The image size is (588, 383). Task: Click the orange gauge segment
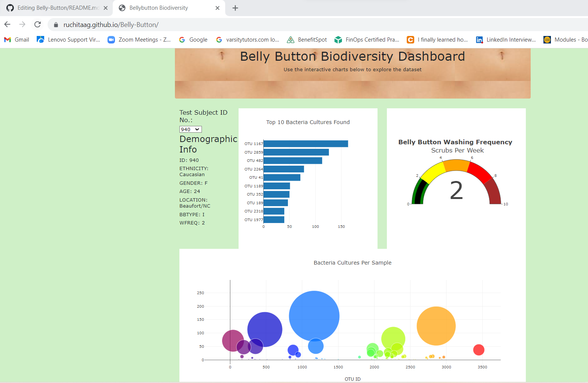(x=457, y=166)
